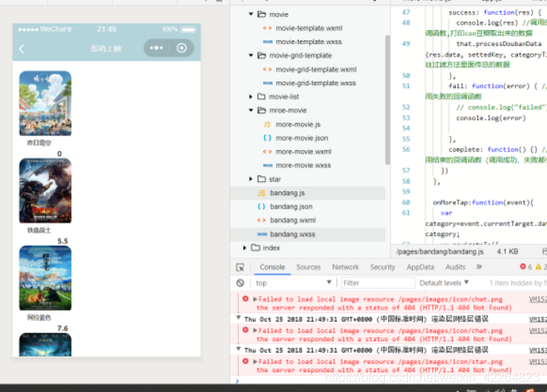Open more-movie.wxml file
Image resolution: width=547 pixels, height=392 pixels.
pos(304,152)
